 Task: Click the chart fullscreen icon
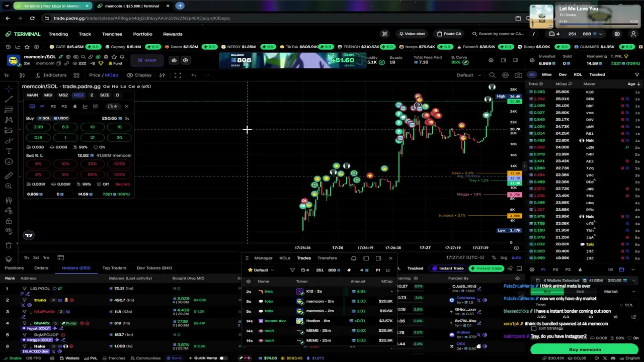[178, 75]
